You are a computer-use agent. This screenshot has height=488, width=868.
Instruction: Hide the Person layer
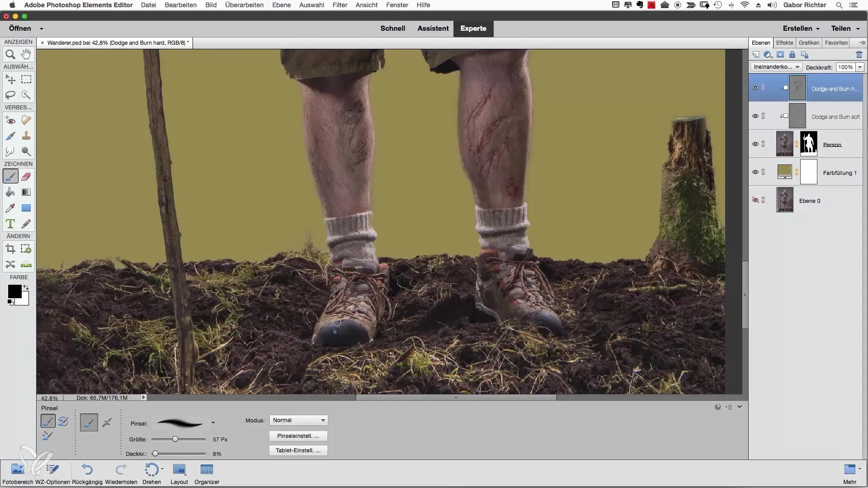(x=755, y=144)
